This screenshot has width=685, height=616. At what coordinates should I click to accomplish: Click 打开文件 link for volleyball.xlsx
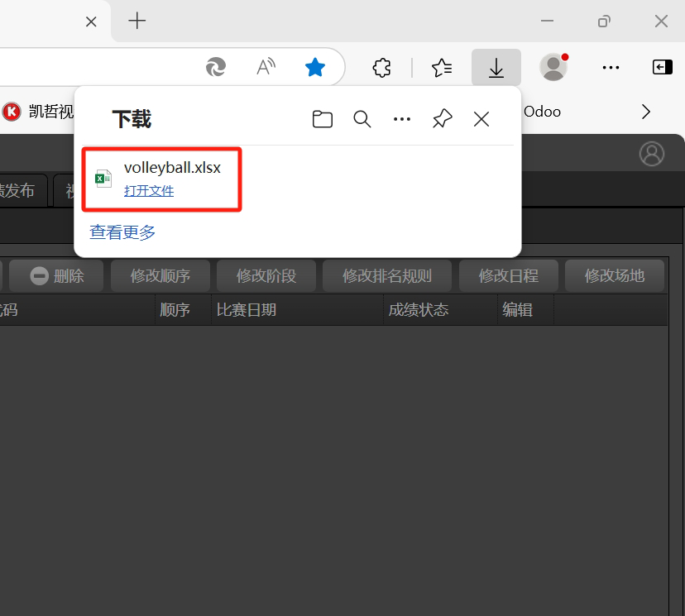coord(149,191)
